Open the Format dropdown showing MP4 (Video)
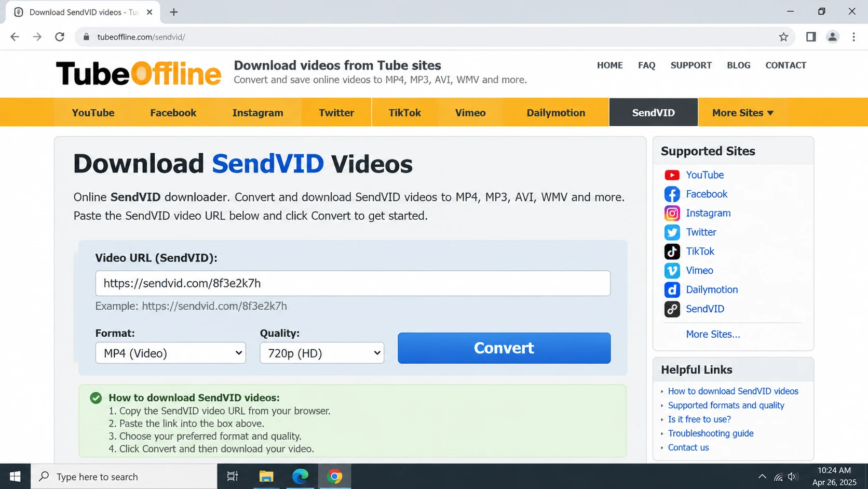Image resolution: width=868 pixels, height=489 pixels. 170,353
